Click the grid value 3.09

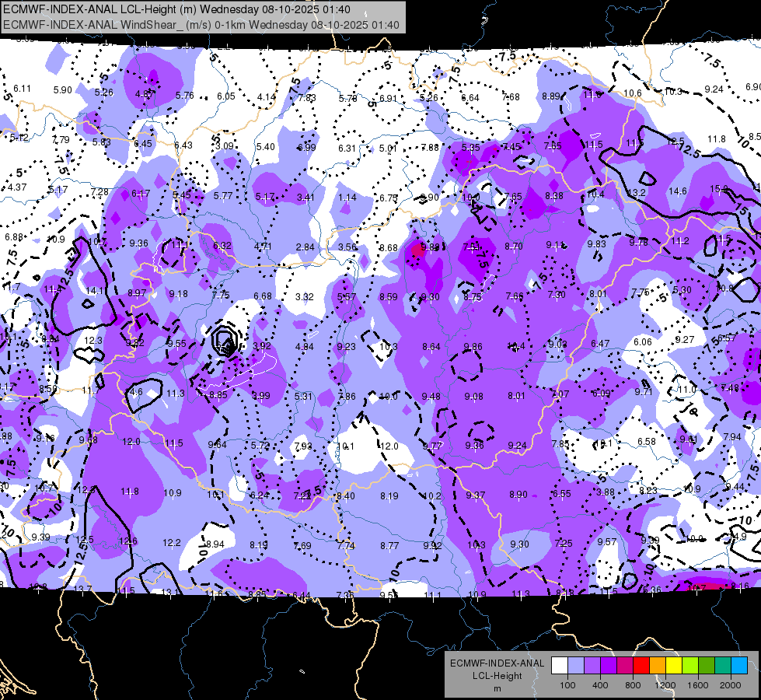225,145
